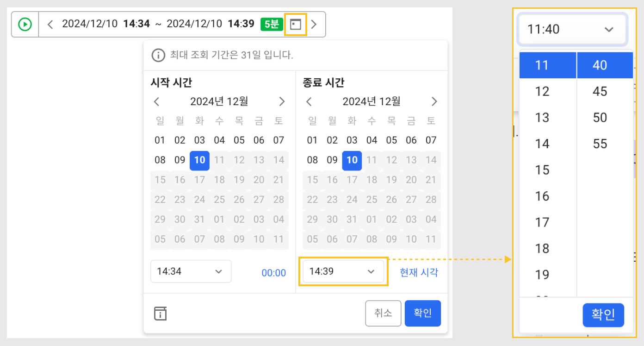Viewport: 644px width, 346px height.
Task: Select hour 18 in the time list
Action: coord(548,249)
